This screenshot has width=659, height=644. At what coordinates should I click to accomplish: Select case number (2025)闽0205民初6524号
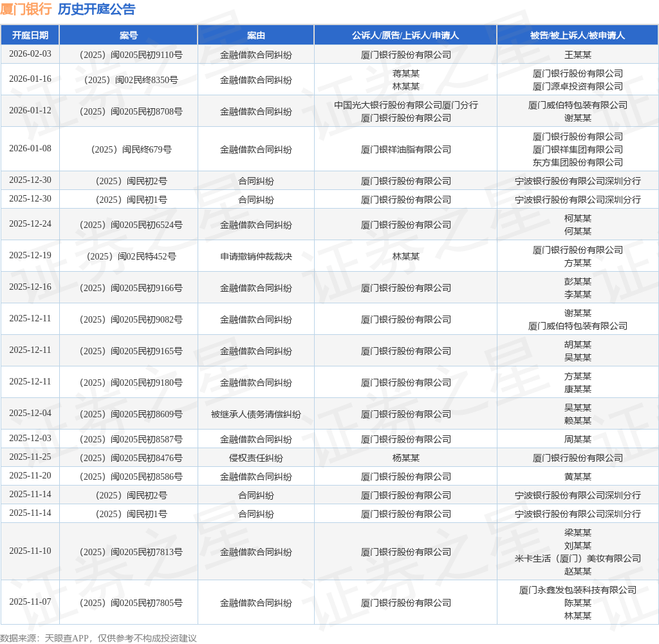click(x=131, y=225)
